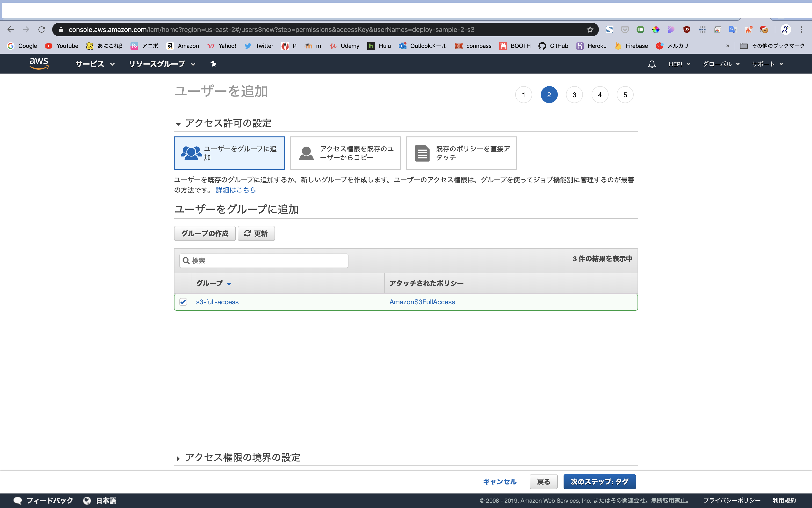Reload the page with refresh icon
The height and width of the screenshot is (508, 812).
[42, 30]
